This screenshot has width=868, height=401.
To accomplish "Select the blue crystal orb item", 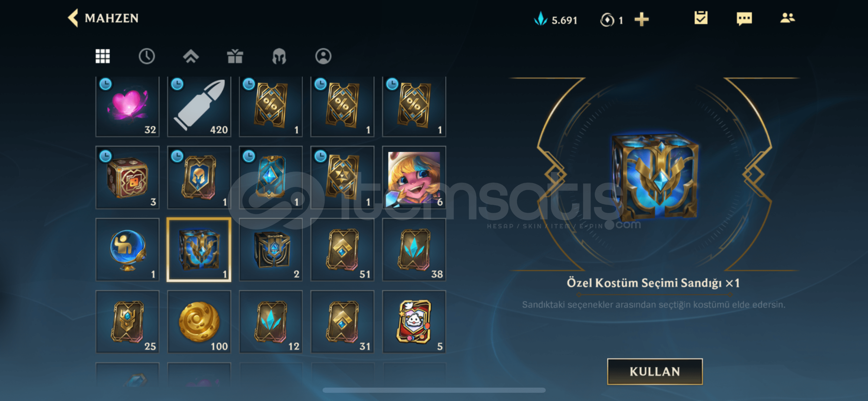I will click(127, 250).
